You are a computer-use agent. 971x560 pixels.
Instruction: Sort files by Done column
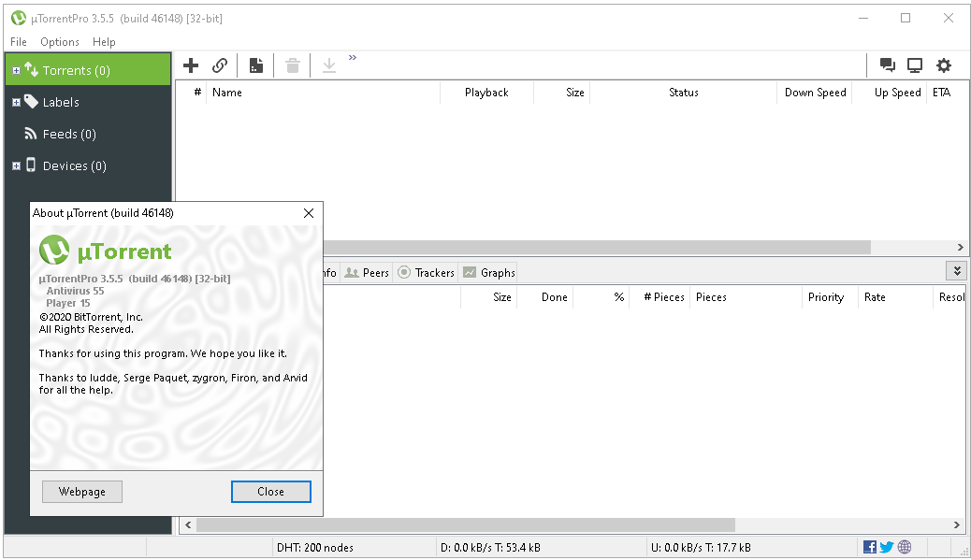tap(545, 297)
